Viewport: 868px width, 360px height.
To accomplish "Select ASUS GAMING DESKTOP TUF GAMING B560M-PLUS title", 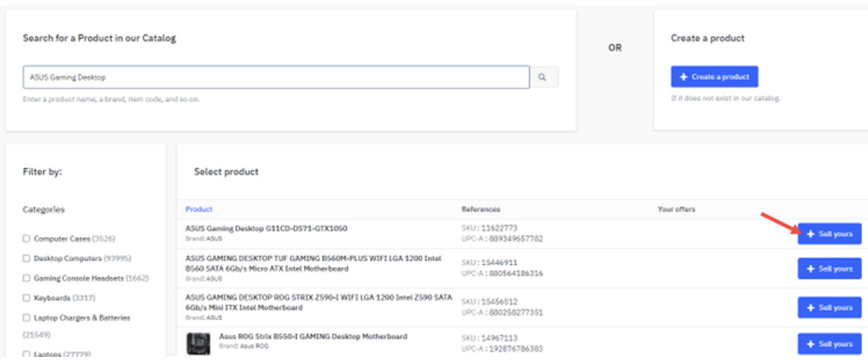I will pyautogui.click(x=313, y=263).
